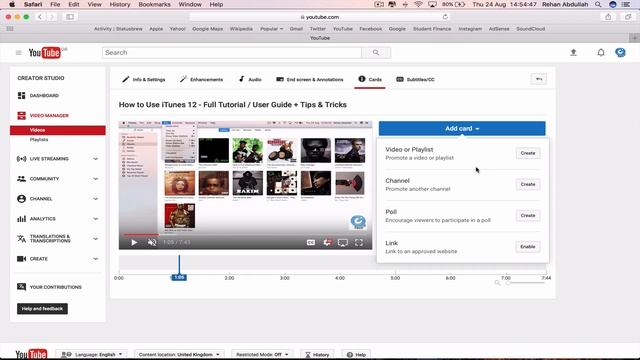
Task: Expand Translations & Transcriptions section
Action: (x=96, y=239)
